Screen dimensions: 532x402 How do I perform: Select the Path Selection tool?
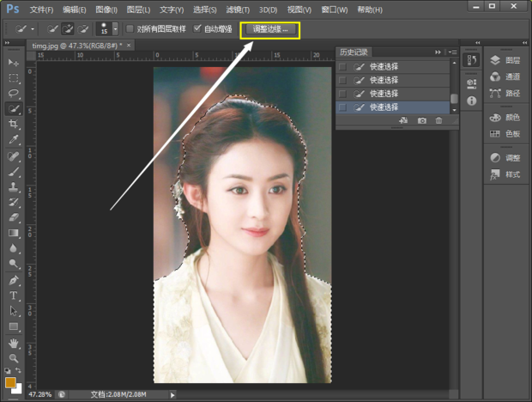coord(14,311)
